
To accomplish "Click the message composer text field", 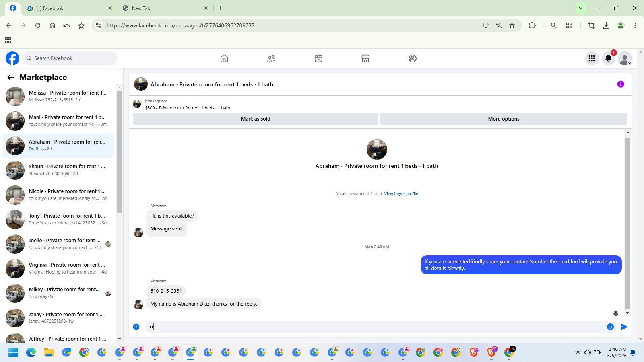I will click(x=374, y=327).
